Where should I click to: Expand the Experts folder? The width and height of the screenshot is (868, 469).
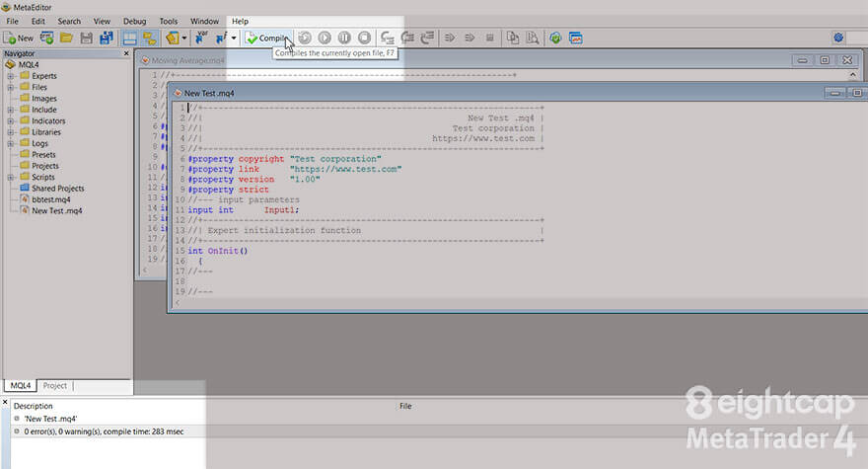tap(11, 76)
